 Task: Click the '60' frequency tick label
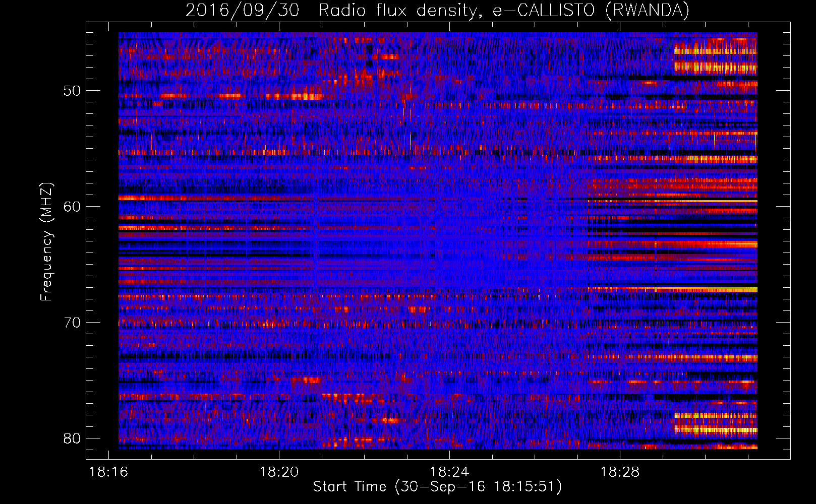(x=72, y=207)
